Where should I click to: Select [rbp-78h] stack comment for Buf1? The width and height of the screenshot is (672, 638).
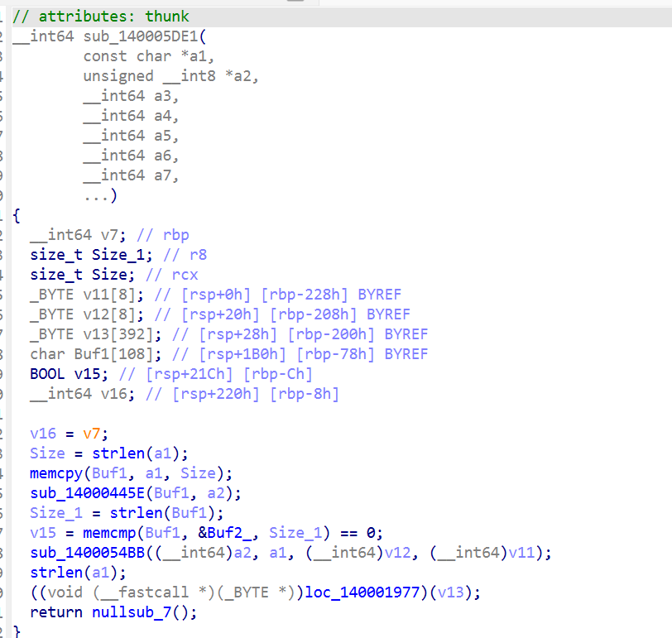(335, 354)
